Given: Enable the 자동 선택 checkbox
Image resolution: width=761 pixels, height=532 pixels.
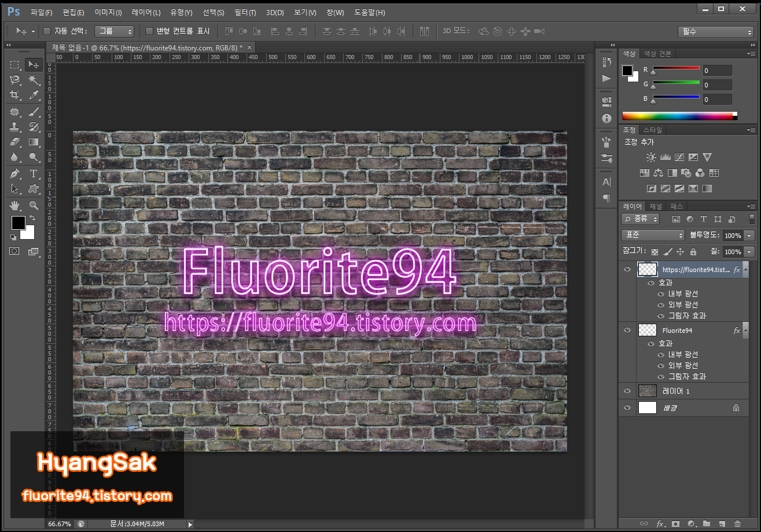Looking at the screenshot, I should 47,31.
